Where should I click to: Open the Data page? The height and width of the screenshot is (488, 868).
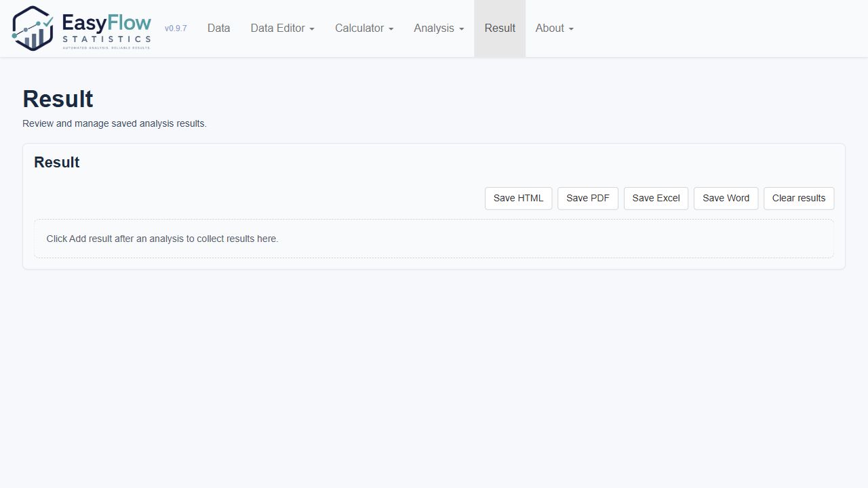tap(218, 28)
